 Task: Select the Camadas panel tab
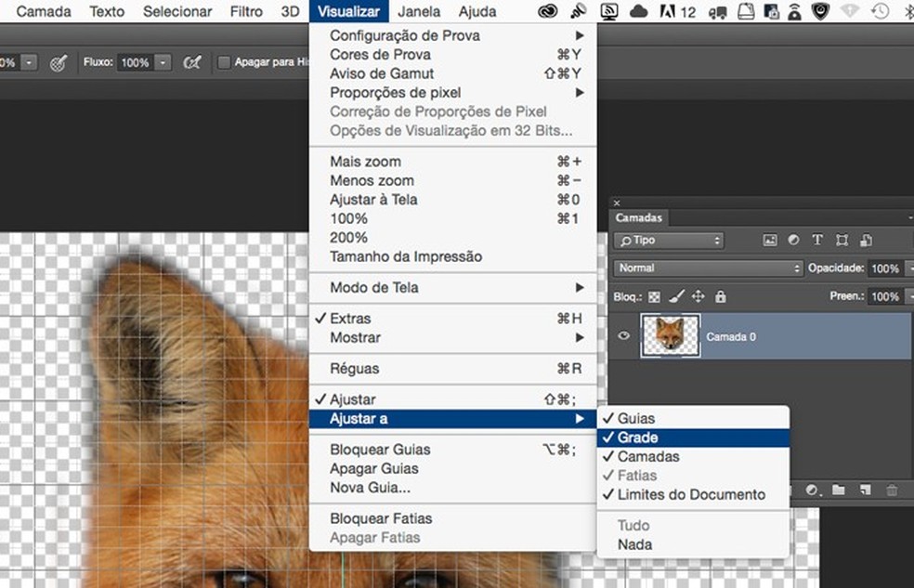639,218
